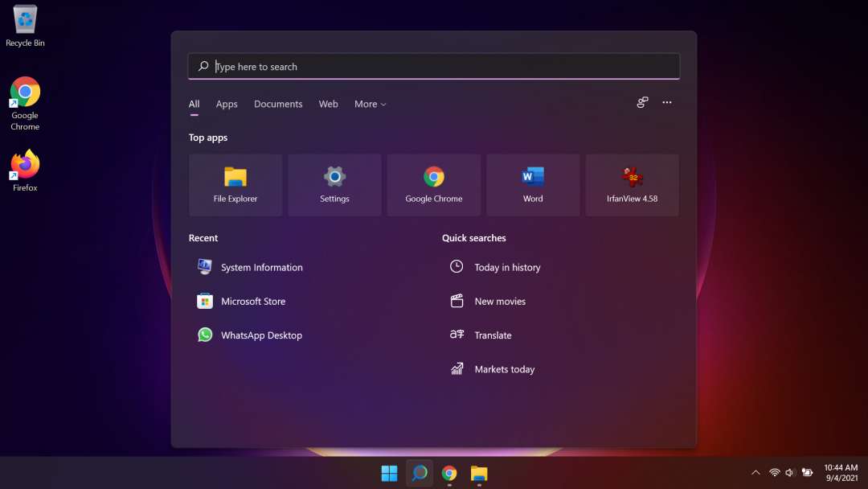Open System Information from Recent
This screenshot has height=489, width=868.
click(261, 267)
